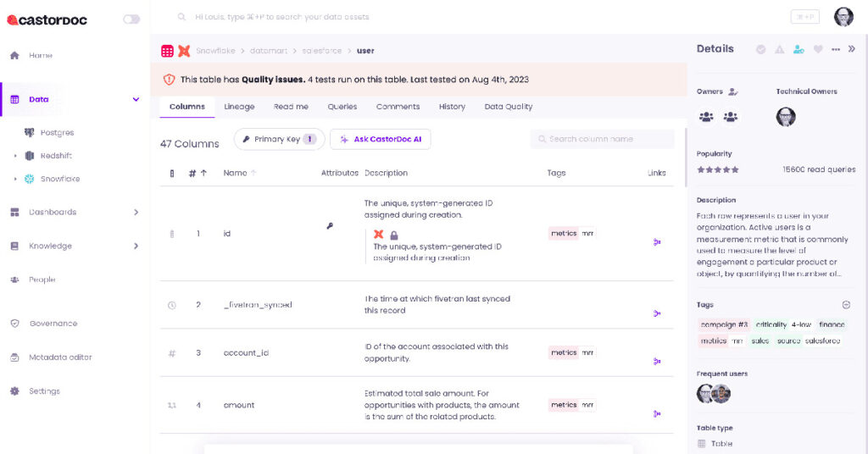Click the warning triangle icon in Details
The width and height of the screenshot is (868, 454).
click(780, 49)
